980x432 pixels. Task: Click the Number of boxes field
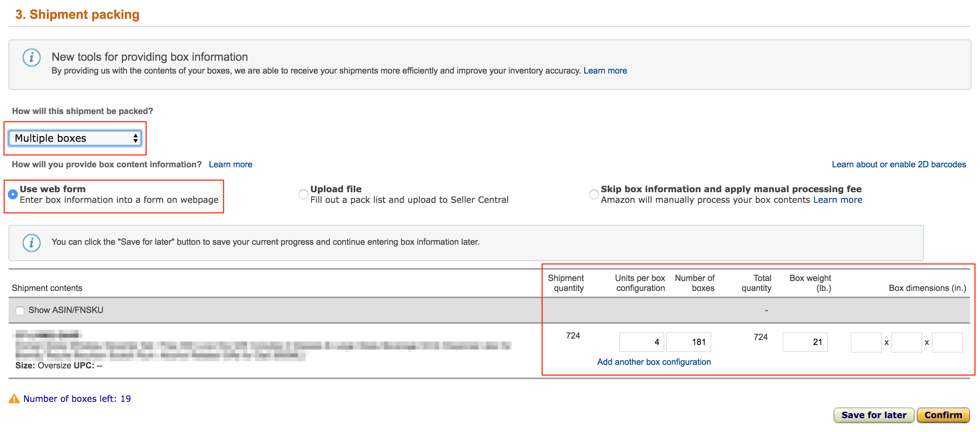(x=688, y=342)
